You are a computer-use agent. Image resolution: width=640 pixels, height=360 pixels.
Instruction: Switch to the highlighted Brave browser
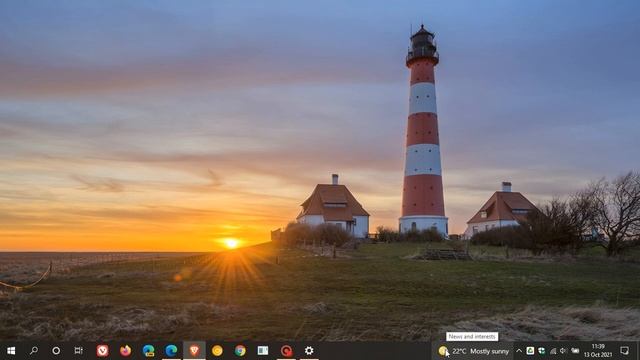pyautogui.click(x=194, y=351)
